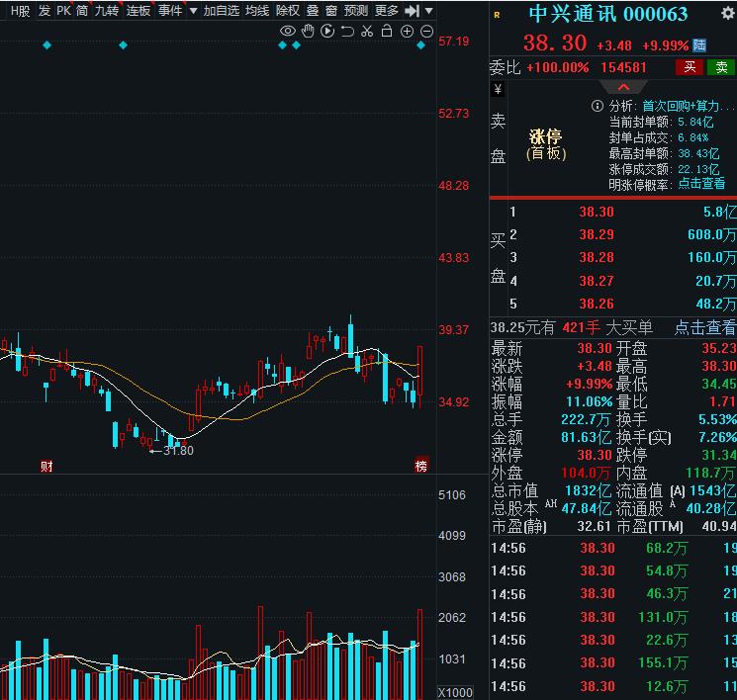
Task: Click the green 卖 sell button
Action: (x=721, y=67)
